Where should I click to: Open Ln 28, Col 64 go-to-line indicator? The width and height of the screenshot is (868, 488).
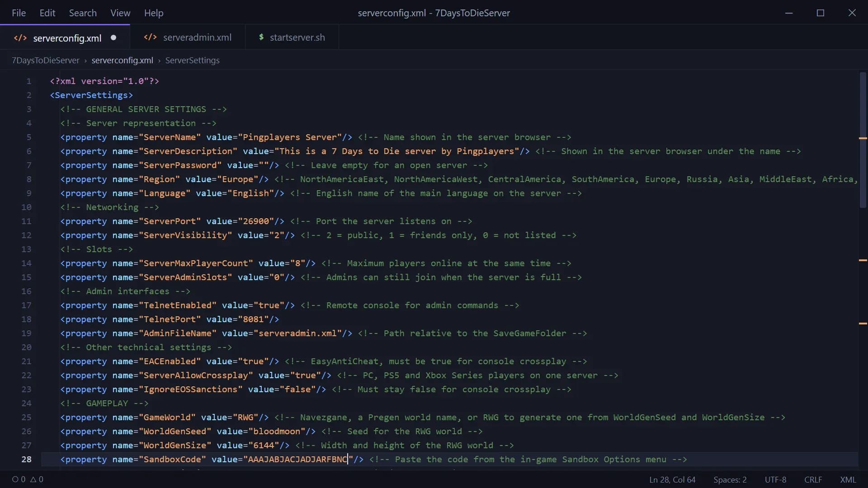click(672, 479)
